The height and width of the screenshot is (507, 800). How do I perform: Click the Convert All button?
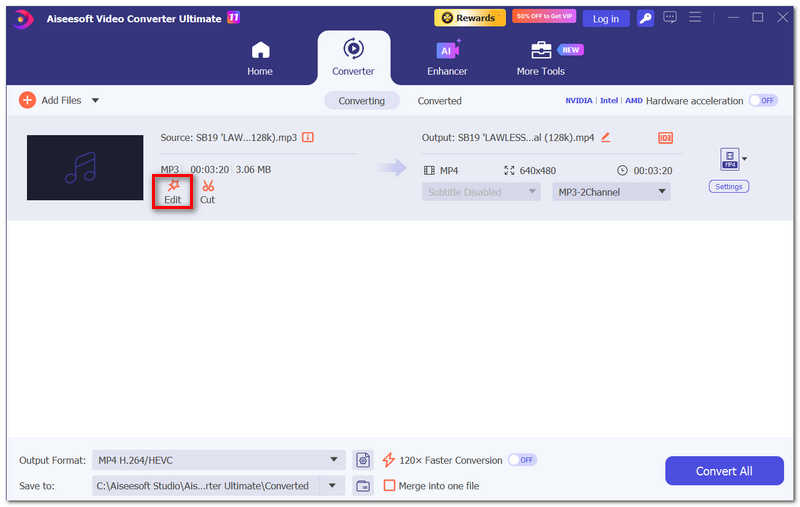(724, 471)
